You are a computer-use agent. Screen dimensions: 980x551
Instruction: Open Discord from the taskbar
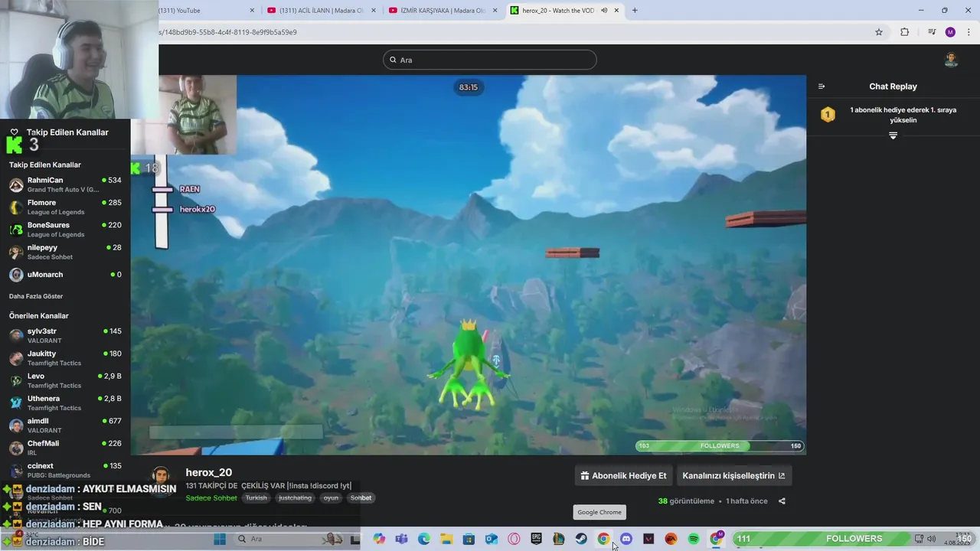click(626, 540)
